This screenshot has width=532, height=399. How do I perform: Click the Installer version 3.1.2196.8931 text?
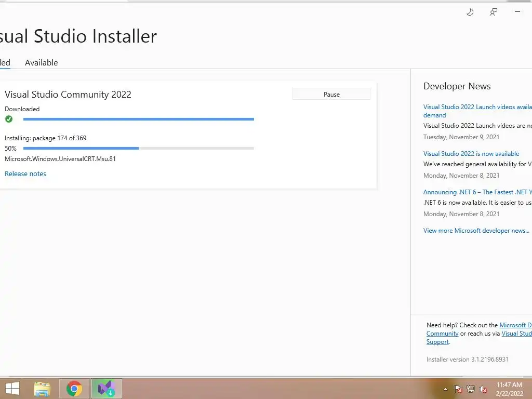468,360
